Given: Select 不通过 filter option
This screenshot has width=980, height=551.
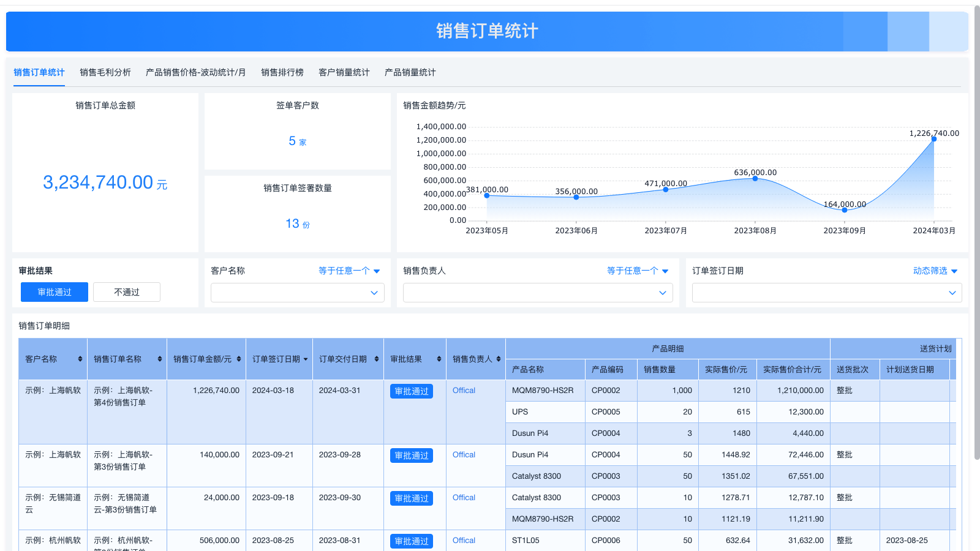Looking at the screenshot, I should click(x=127, y=292).
